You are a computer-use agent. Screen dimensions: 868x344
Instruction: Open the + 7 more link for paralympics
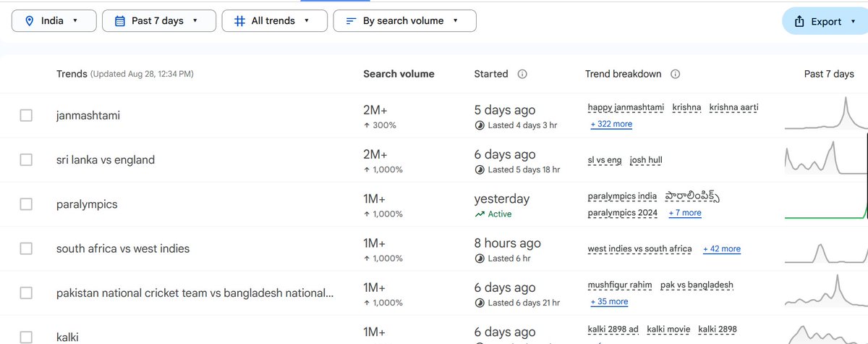point(684,213)
